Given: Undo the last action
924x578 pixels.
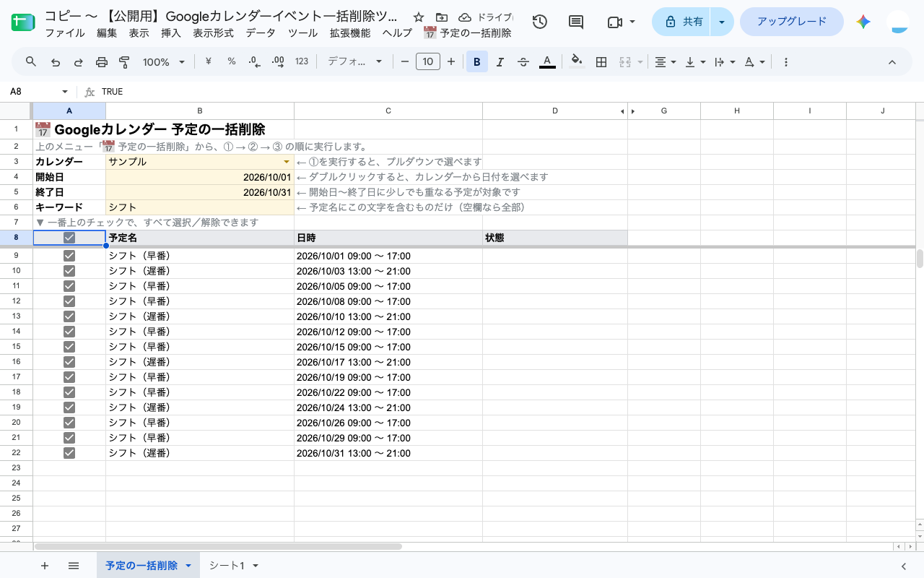Looking at the screenshot, I should coord(56,62).
